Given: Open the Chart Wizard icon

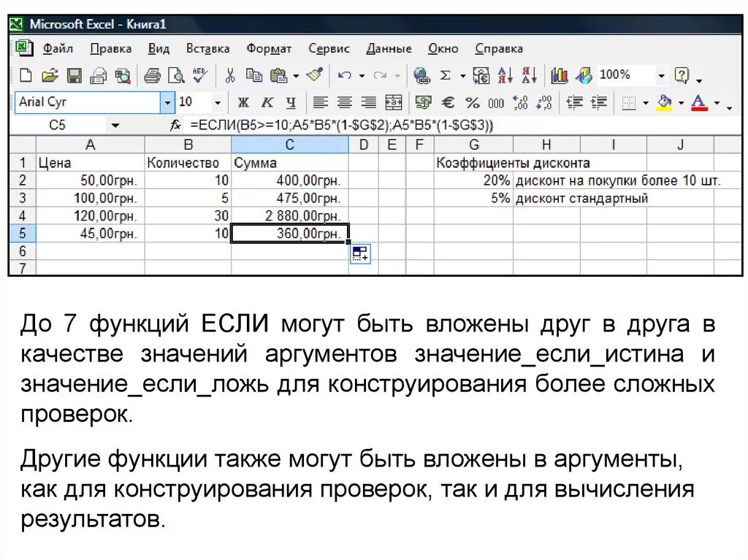Looking at the screenshot, I should click(559, 75).
